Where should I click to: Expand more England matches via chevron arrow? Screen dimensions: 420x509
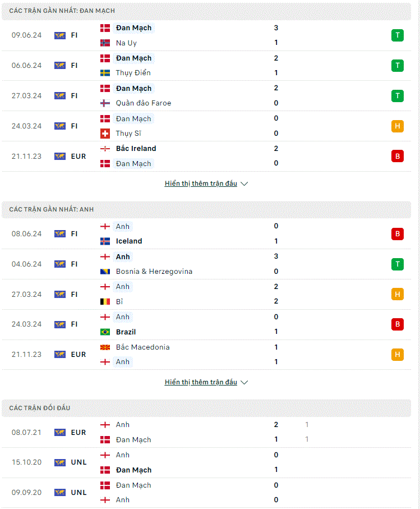click(244, 382)
